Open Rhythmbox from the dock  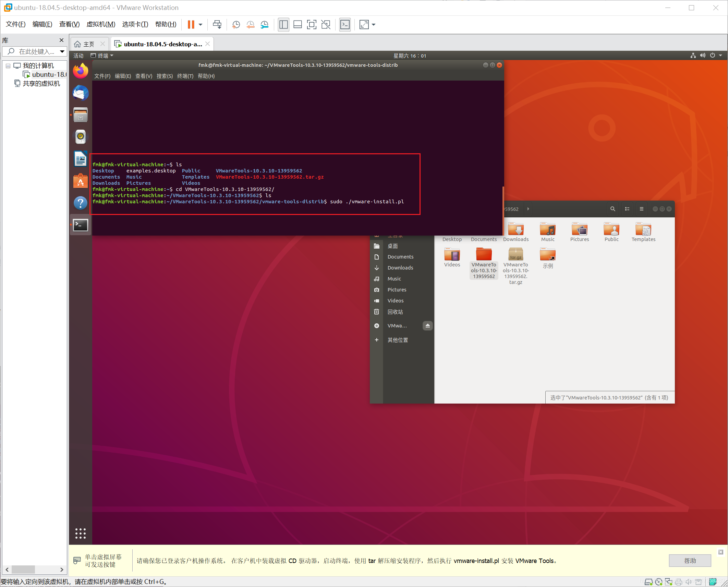81,137
